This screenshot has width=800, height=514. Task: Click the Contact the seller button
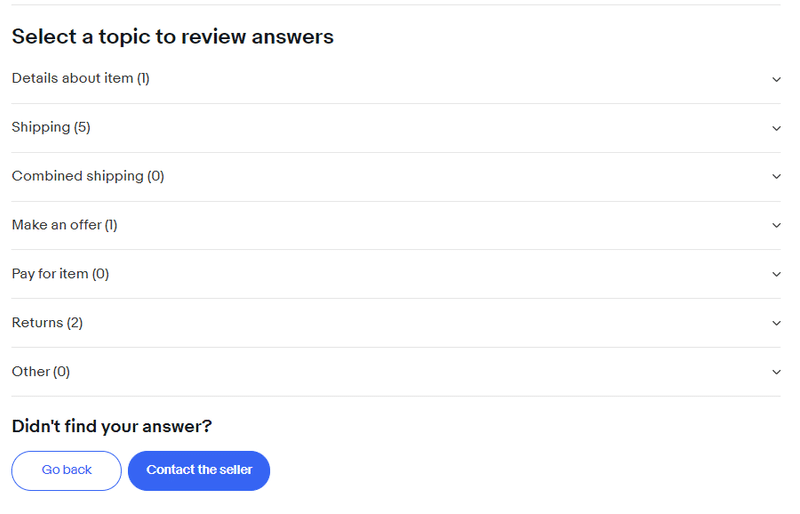click(x=199, y=470)
